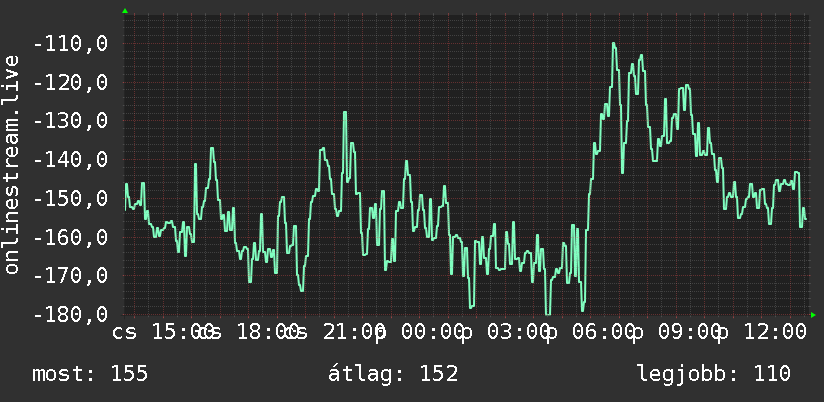Select the cs 15:00 time marker
The height and width of the screenshot is (402, 824).
(163, 332)
